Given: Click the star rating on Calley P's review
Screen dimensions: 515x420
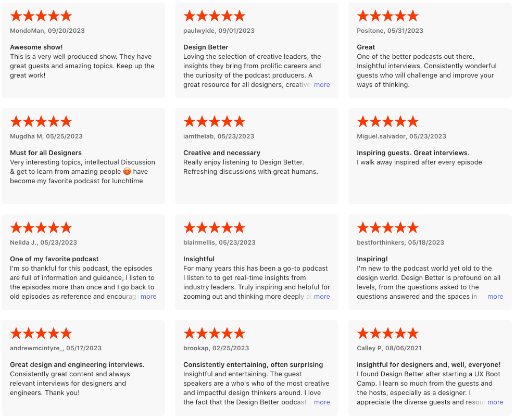Looking at the screenshot, I should (387, 334).
